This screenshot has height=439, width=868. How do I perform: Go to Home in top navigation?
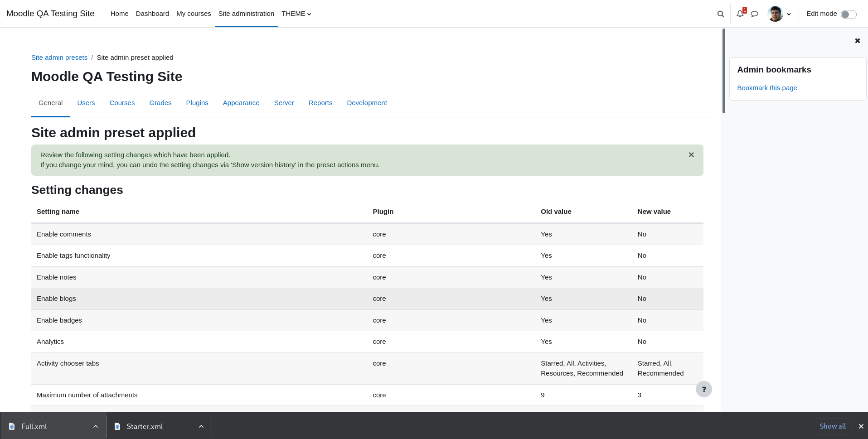tap(119, 14)
